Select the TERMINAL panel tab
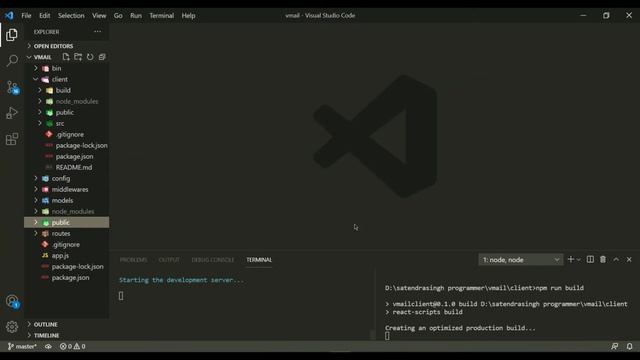 pyautogui.click(x=259, y=260)
